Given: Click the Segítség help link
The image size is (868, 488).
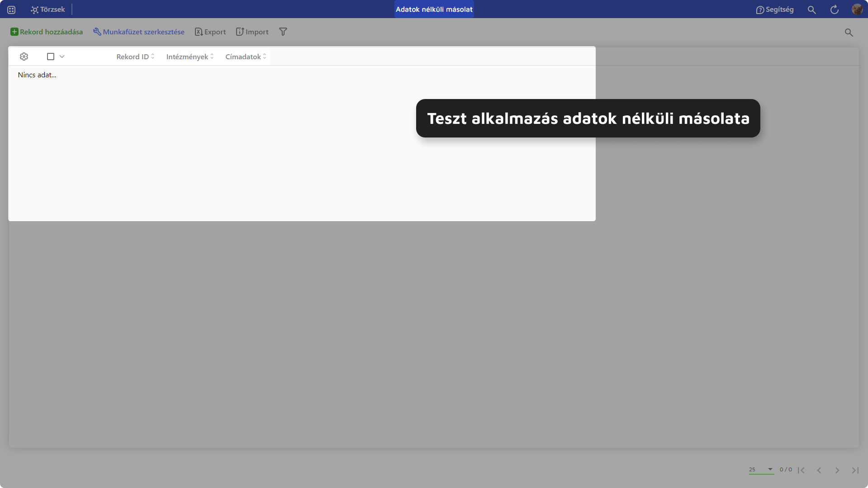Looking at the screenshot, I should [x=774, y=9].
